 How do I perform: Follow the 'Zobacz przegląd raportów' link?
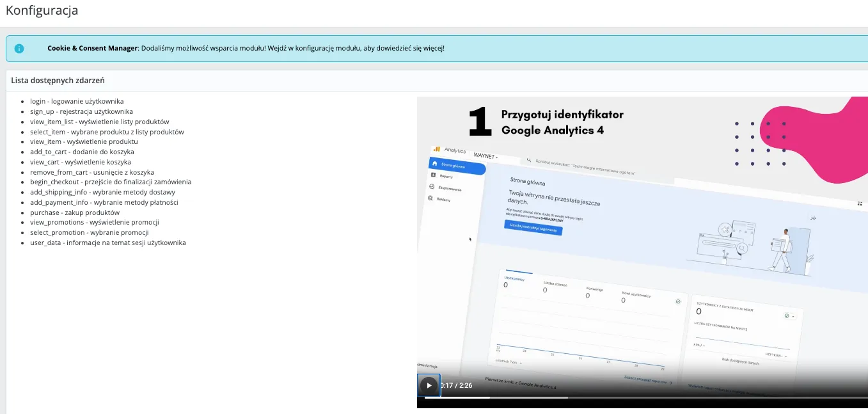coord(647,380)
